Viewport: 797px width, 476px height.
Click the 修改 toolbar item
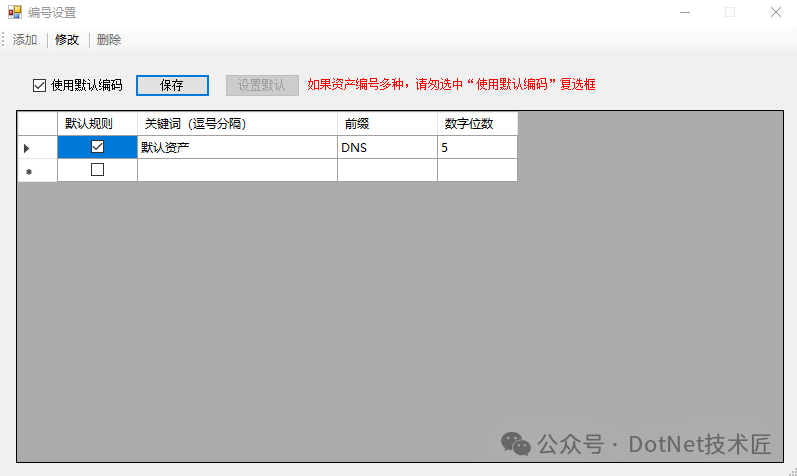[67, 40]
